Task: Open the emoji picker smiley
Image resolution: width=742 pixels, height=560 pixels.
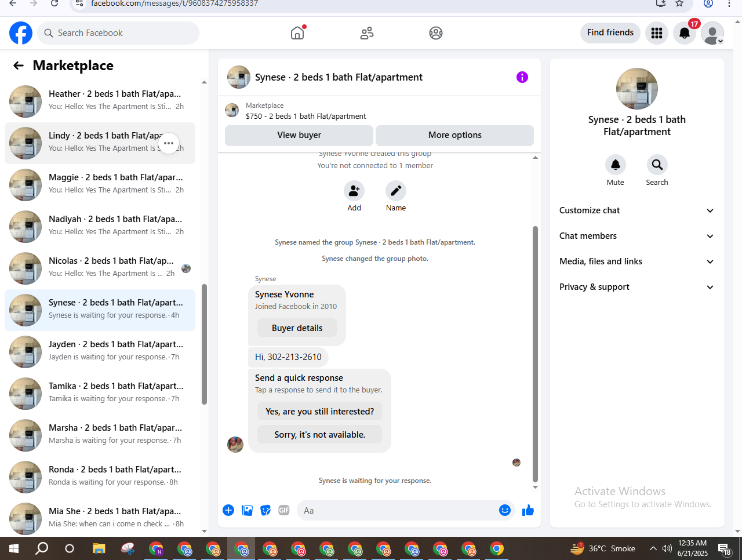Action: (505, 510)
